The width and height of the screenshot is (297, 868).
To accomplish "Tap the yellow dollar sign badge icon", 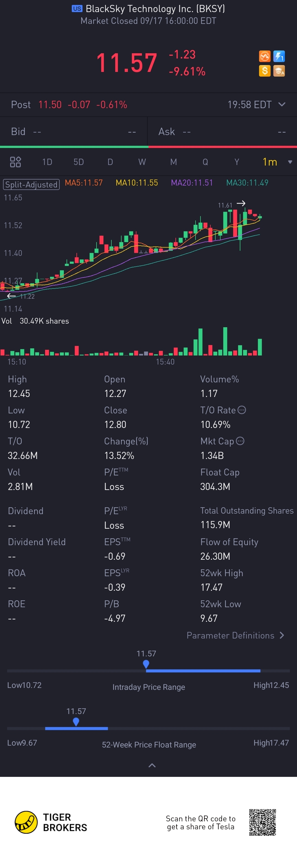I will [x=265, y=71].
